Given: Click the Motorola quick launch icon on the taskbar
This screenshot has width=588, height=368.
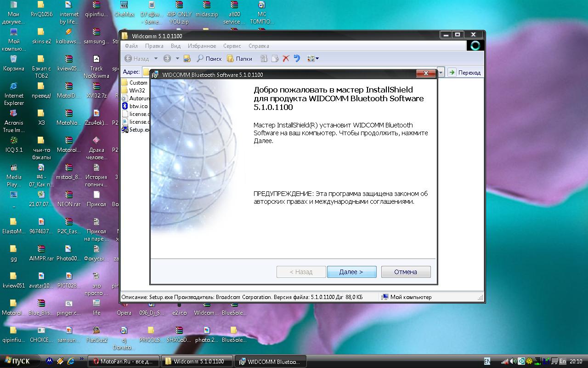Looking at the screenshot, I should point(49,361).
